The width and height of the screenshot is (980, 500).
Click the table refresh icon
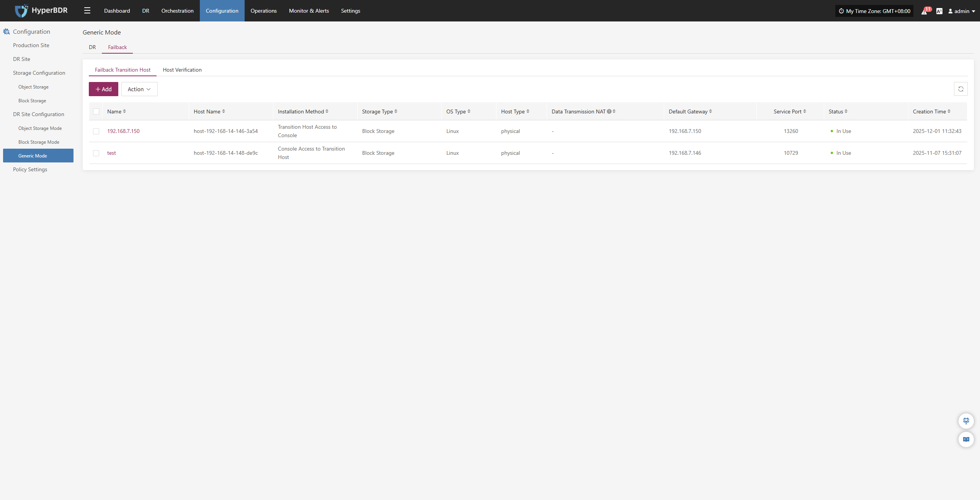tap(960, 89)
